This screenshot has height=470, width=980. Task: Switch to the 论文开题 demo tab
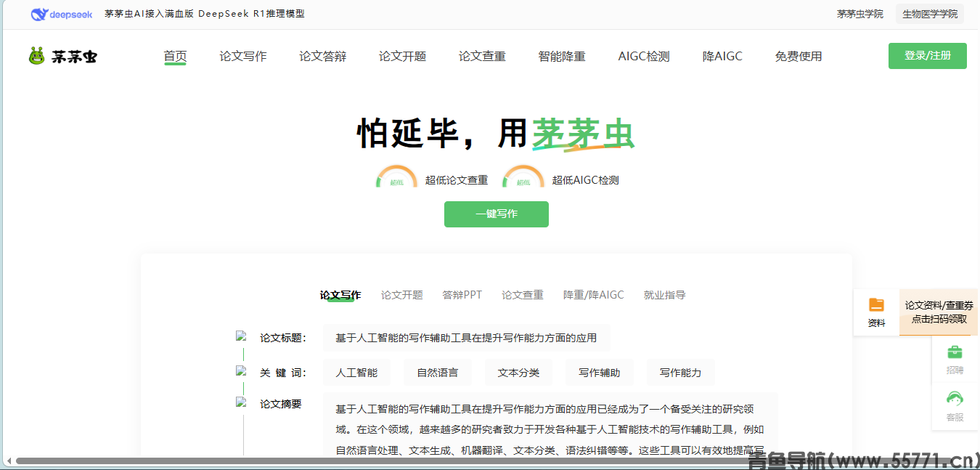(x=402, y=295)
